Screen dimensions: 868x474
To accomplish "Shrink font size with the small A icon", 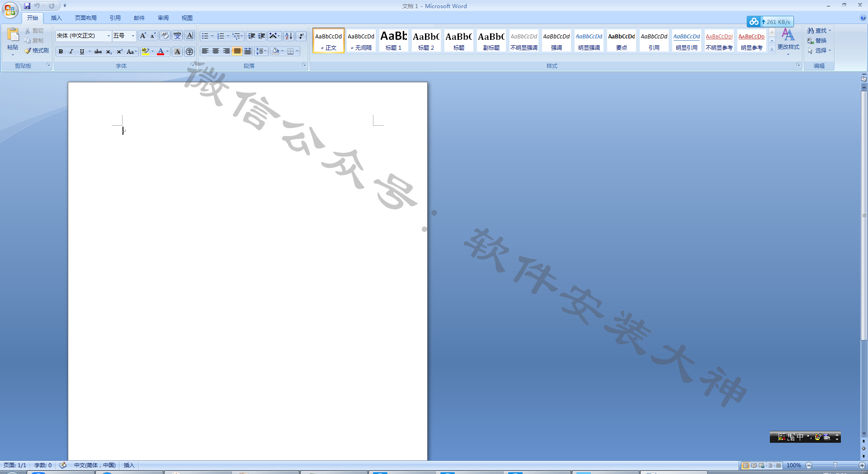I will [x=153, y=36].
